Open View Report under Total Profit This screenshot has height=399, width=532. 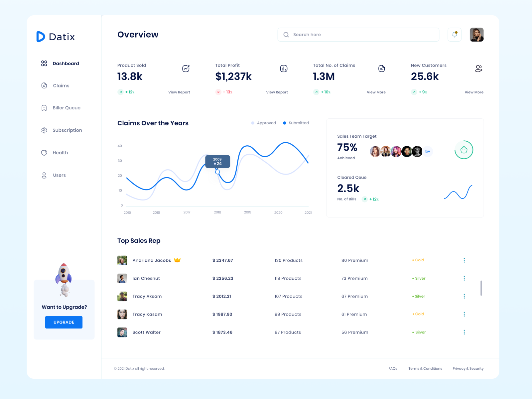[277, 92]
